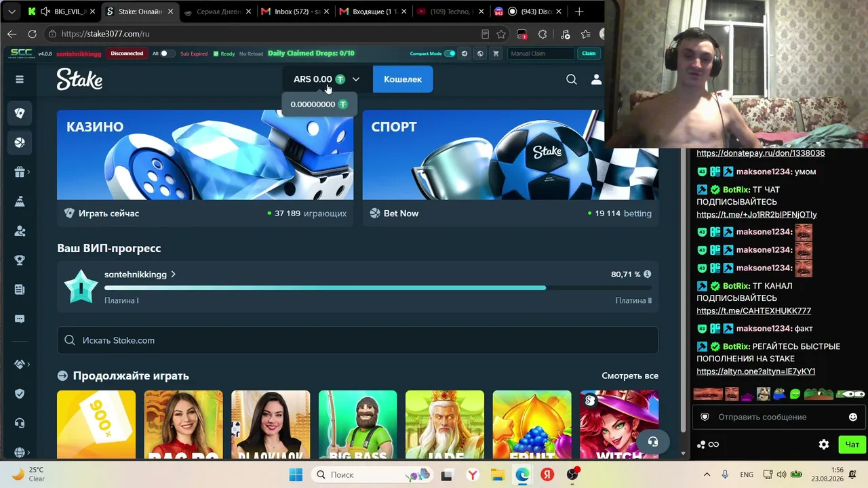Click the Искать Stake.com search field

coord(357,340)
